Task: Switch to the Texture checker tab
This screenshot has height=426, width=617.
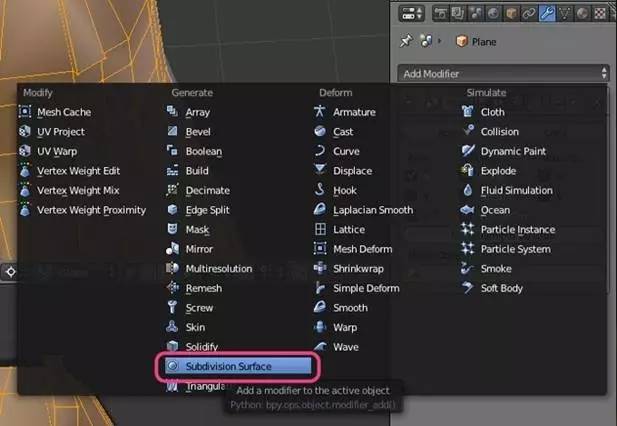Action: pos(600,13)
